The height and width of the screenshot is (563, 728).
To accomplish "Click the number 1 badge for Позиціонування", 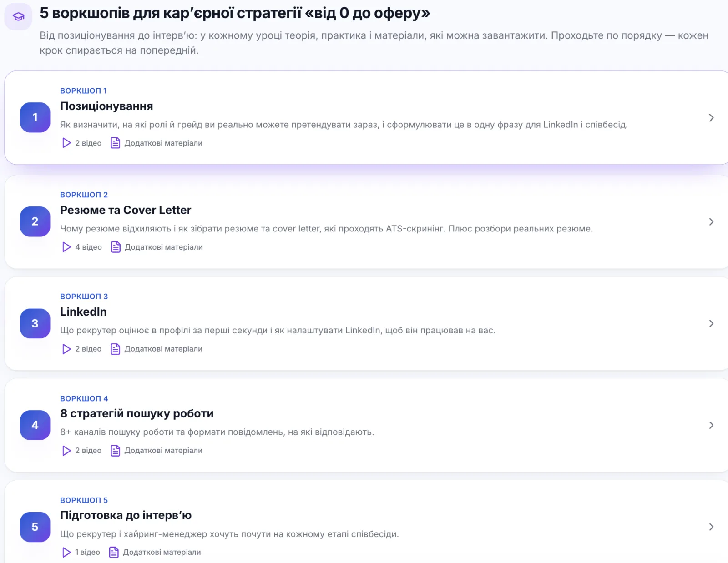I will 35,117.
